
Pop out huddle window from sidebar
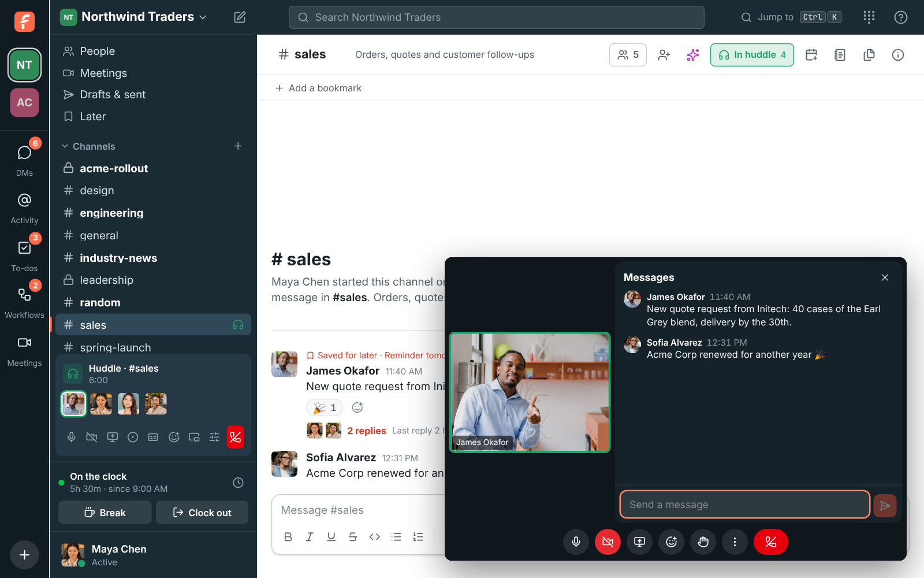194,437
